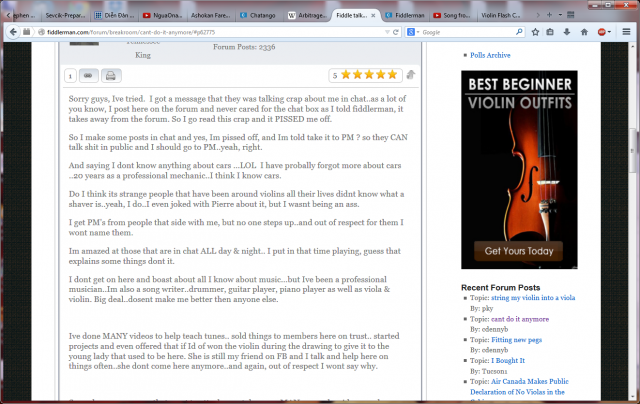Open the Google search engine selector

[413, 32]
